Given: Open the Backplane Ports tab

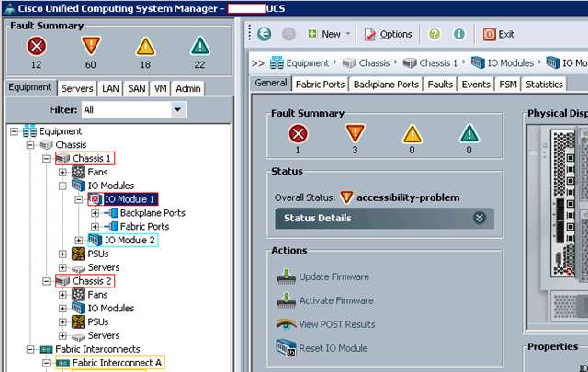Looking at the screenshot, I should coord(386,85).
